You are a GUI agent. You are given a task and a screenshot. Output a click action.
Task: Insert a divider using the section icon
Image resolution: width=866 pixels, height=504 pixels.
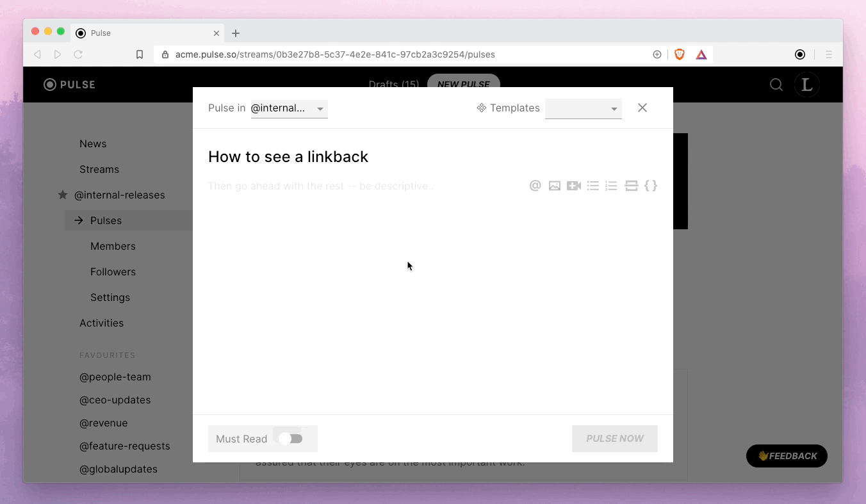(x=632, y=186)
